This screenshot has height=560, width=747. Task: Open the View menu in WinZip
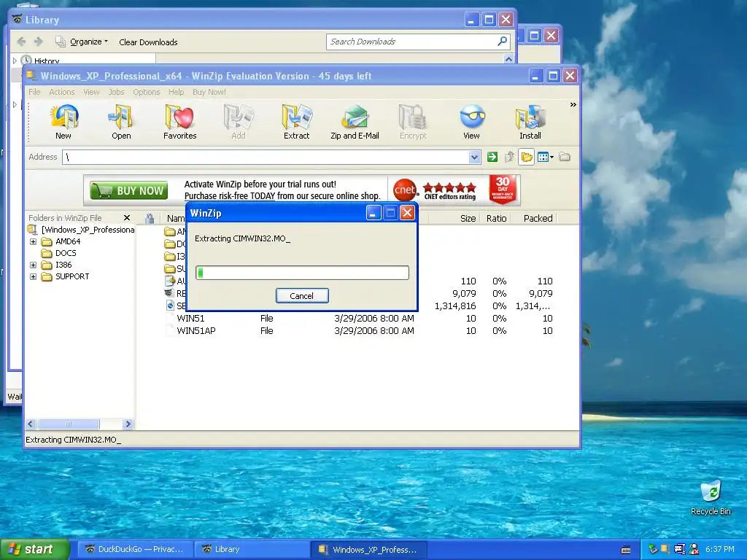91,92
